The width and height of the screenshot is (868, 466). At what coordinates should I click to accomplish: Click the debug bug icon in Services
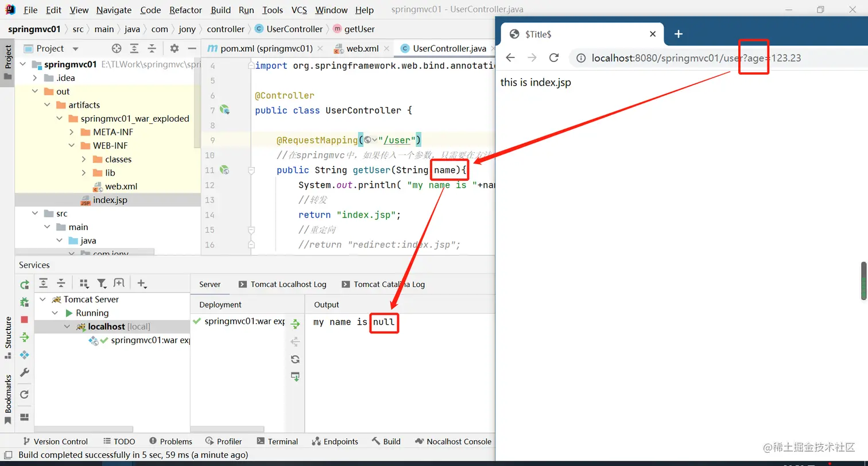tap(24, 302)
